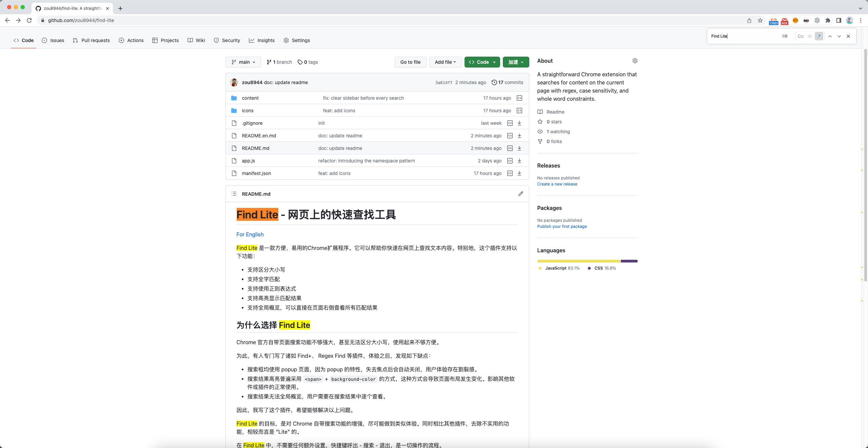
Task: Click the JavaScript portion of languages bar
Action: tap(578, 261)
